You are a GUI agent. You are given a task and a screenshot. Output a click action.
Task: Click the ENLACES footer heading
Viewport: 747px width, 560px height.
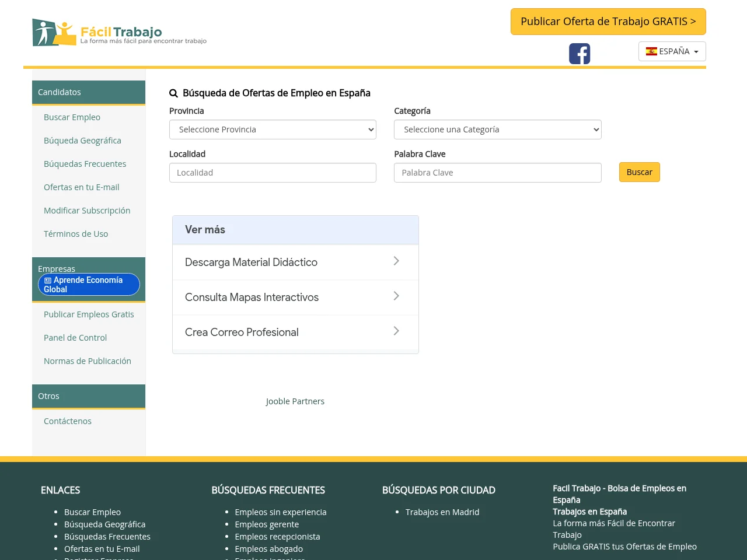(60, 491)
